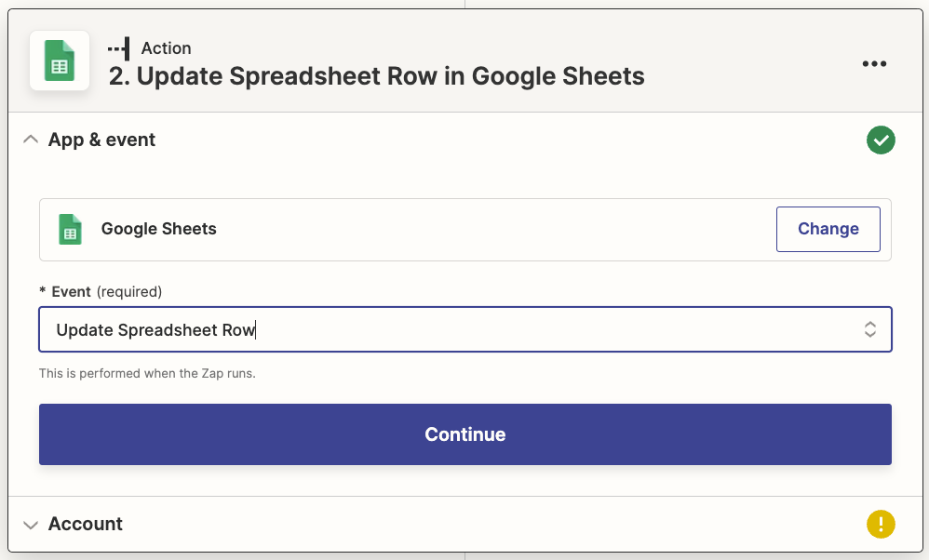
Task: Click the App & event section heading
Action: pyautogui.click(x=102, y=140)
